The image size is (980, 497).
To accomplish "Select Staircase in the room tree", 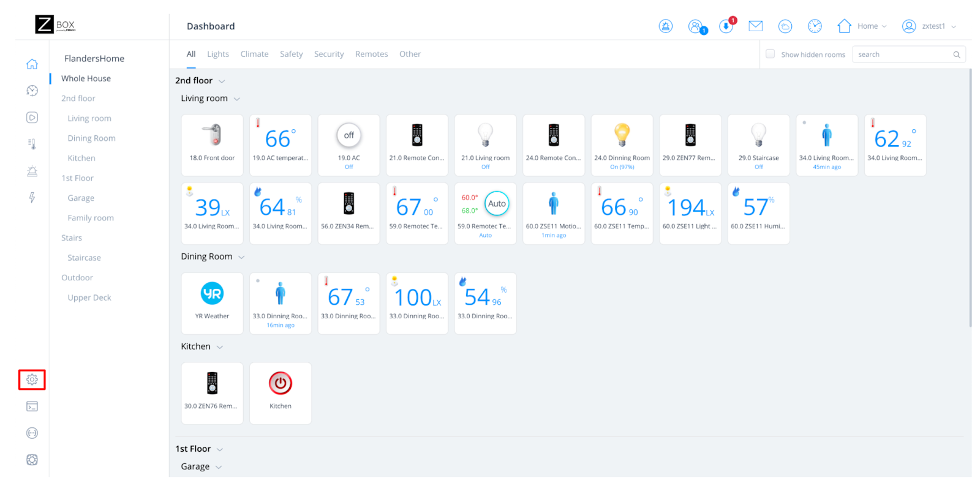I will click(84, 258).
